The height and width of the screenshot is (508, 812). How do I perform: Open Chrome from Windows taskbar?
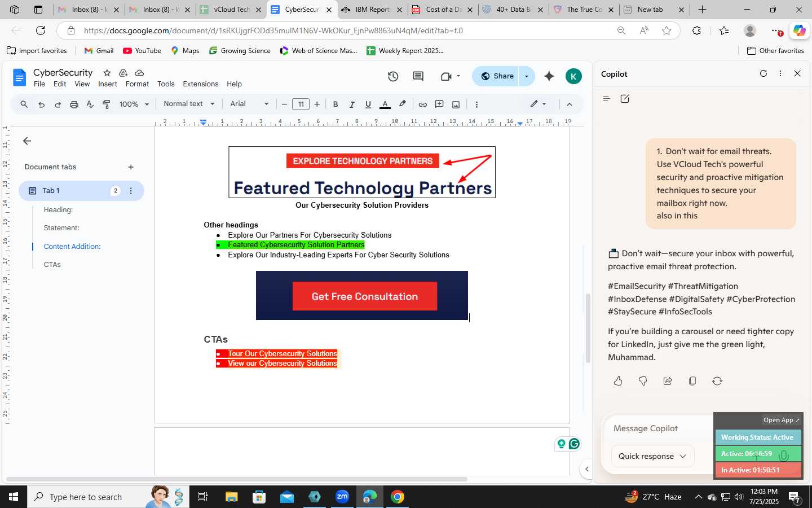(398, 497)
